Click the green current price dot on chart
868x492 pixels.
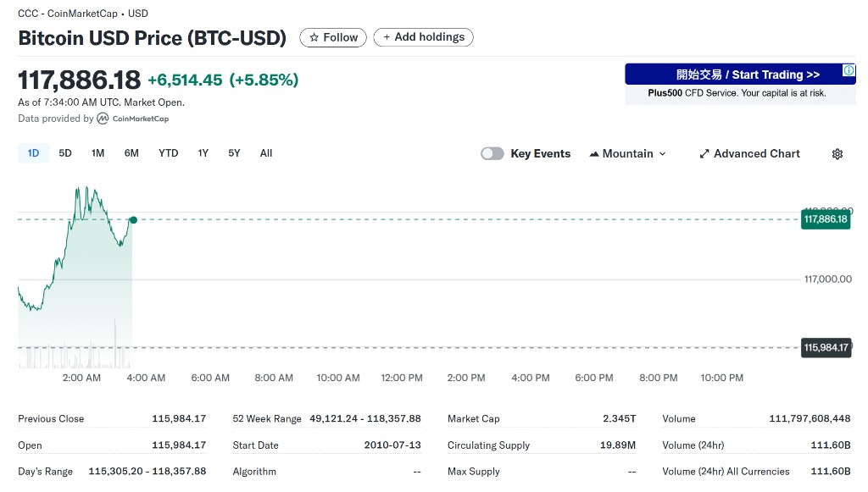(133, 220)
